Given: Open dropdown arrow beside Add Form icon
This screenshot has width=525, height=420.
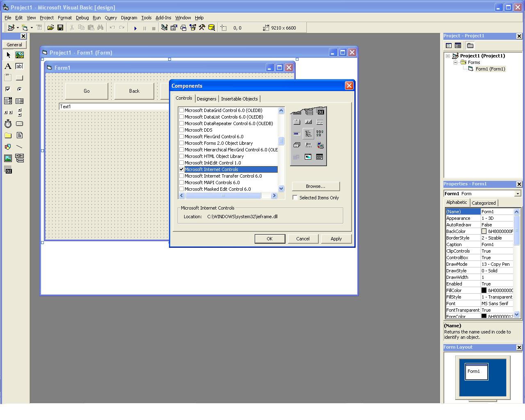Looking at the screenshot, I should (32, 28).
